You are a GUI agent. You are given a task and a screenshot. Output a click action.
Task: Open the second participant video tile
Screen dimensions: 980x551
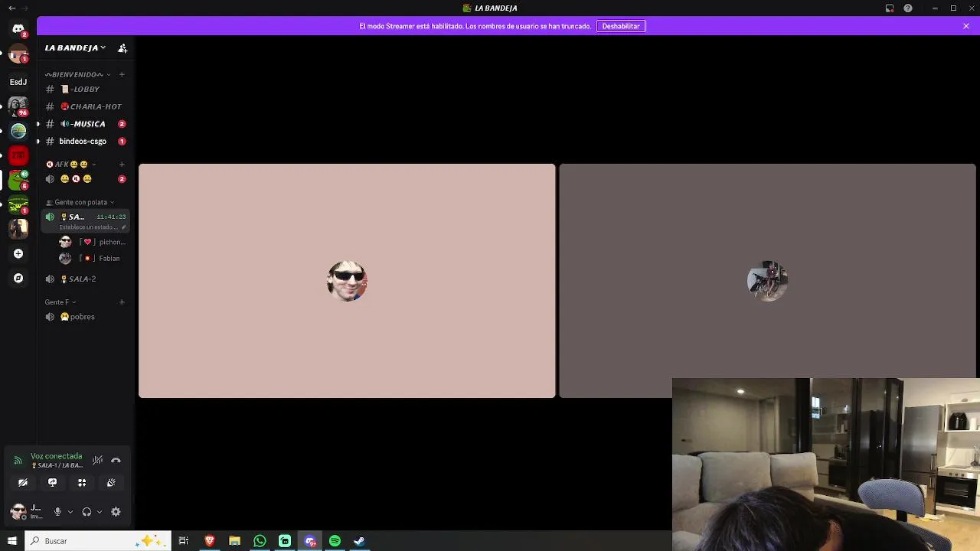point(768,281)
